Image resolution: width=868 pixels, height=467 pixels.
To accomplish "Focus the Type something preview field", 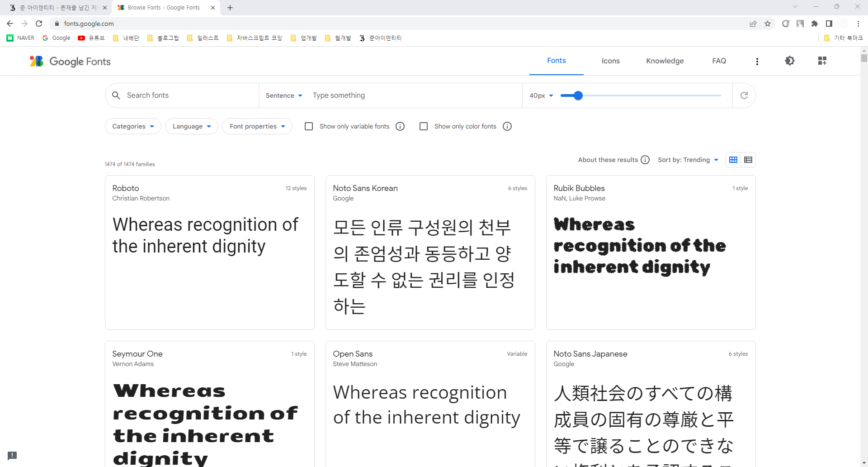I will (x=414, y=95).
